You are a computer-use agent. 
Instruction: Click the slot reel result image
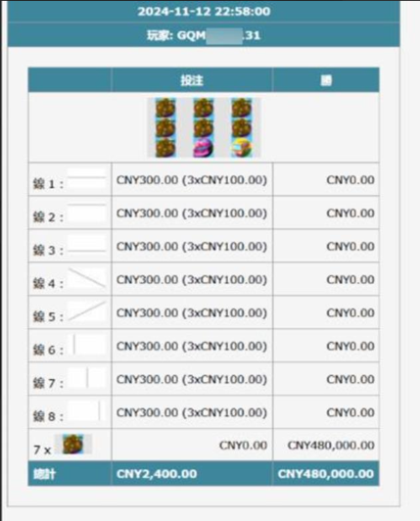click(204, 127)
